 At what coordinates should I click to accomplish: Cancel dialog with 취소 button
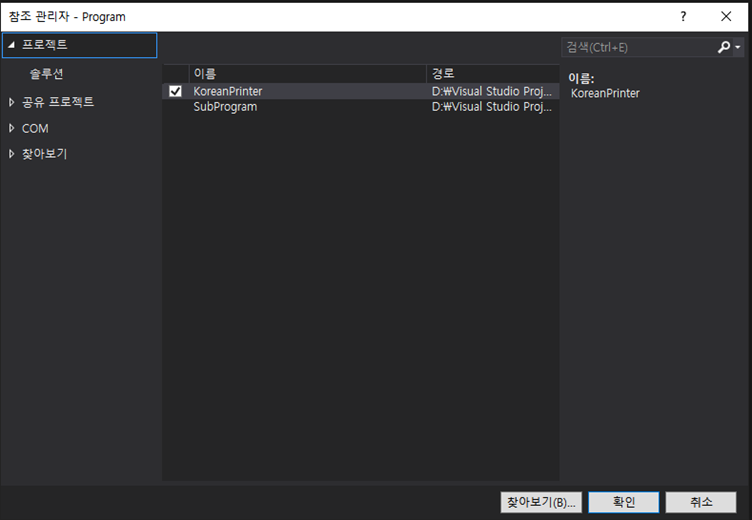[x=701, y=502]
